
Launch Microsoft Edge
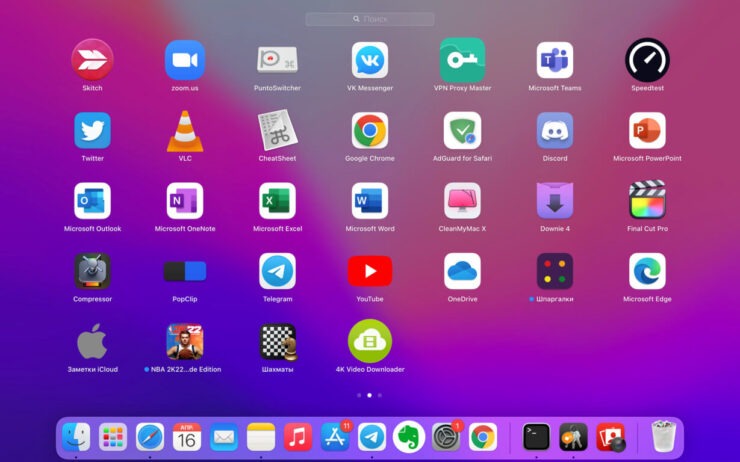pos(648,271)
